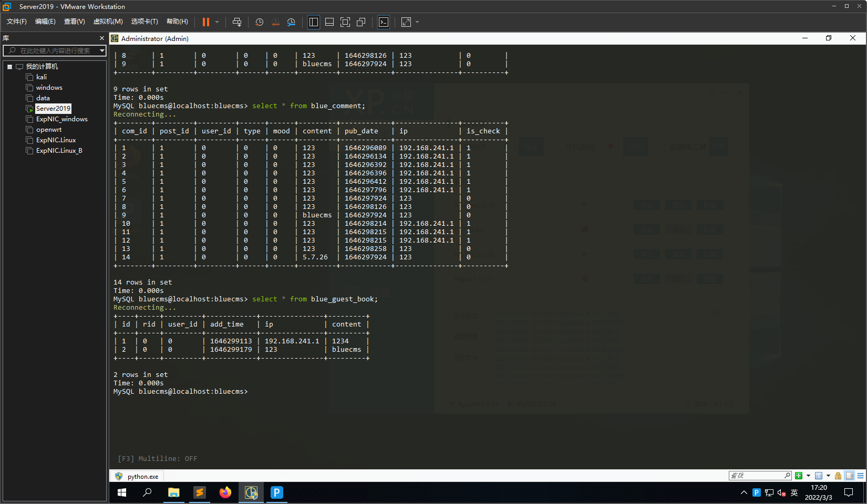Switch to Unity mode icon
The image size is (867, 504).
pyautogui.click(x=361, y=22)
